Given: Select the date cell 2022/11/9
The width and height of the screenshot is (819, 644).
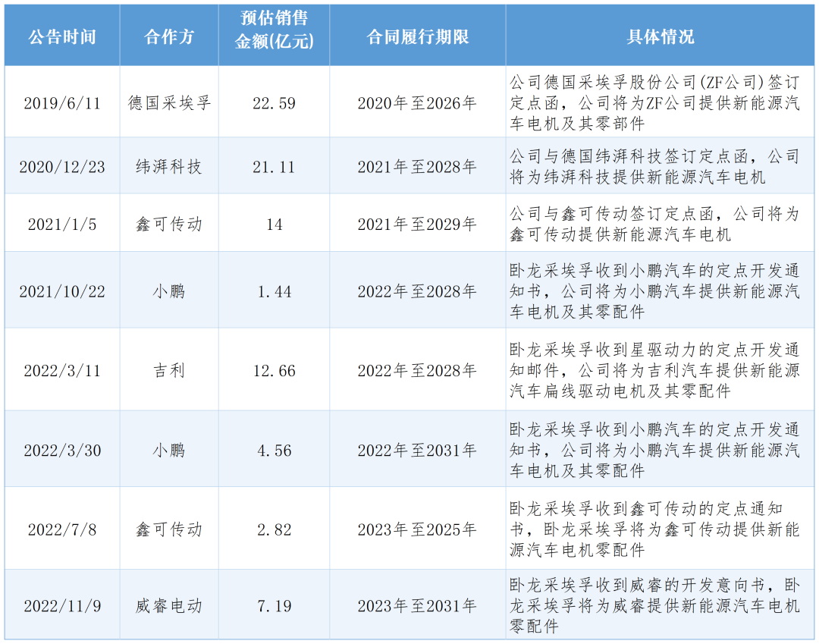Looking at the screenshot, I should pos(62,606).
